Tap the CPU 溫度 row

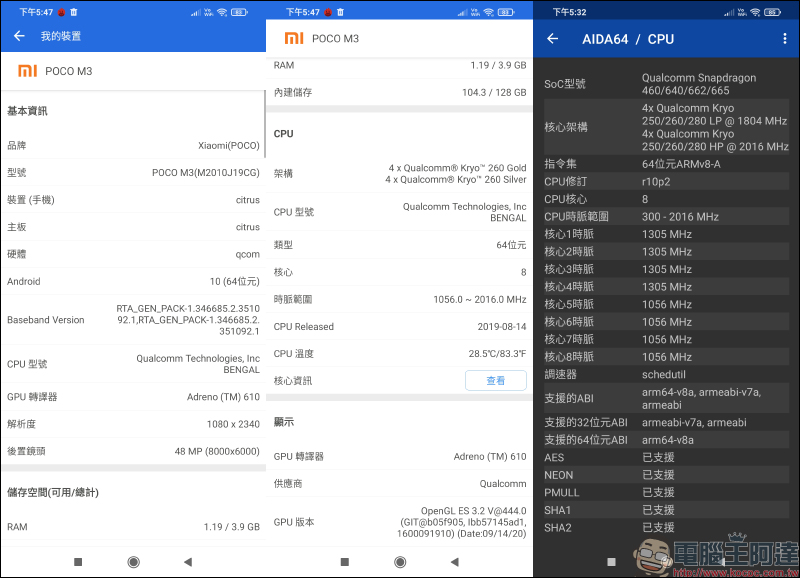[x=400, y=353]
